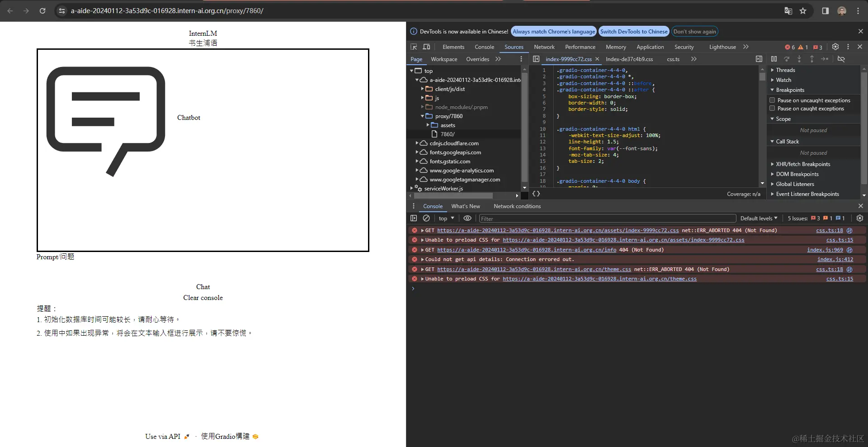Screen dimensions: 868x447
Task: Open console settings gear
Action: click(x=860, y=218)
